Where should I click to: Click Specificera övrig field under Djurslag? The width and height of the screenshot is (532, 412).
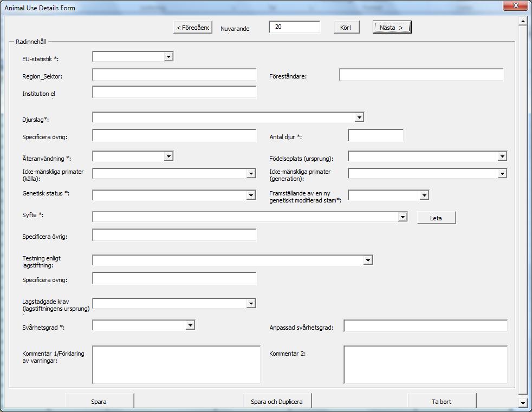(x=174, y=135)
